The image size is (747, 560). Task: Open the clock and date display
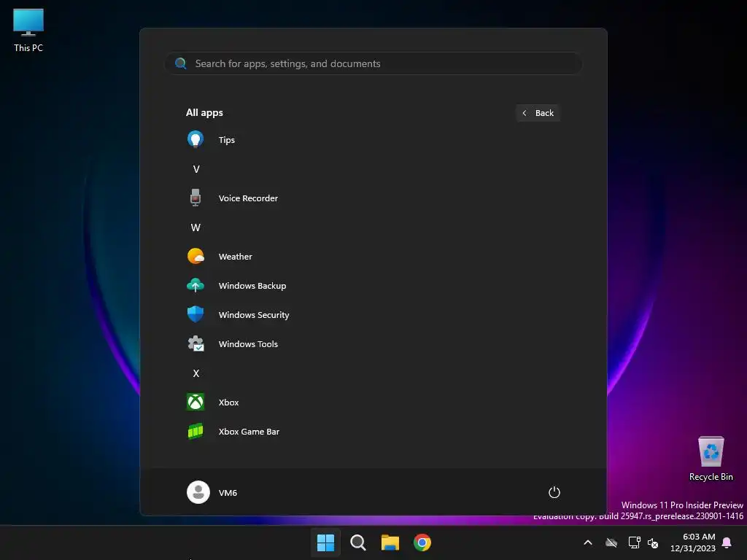[x=693, y=542]
